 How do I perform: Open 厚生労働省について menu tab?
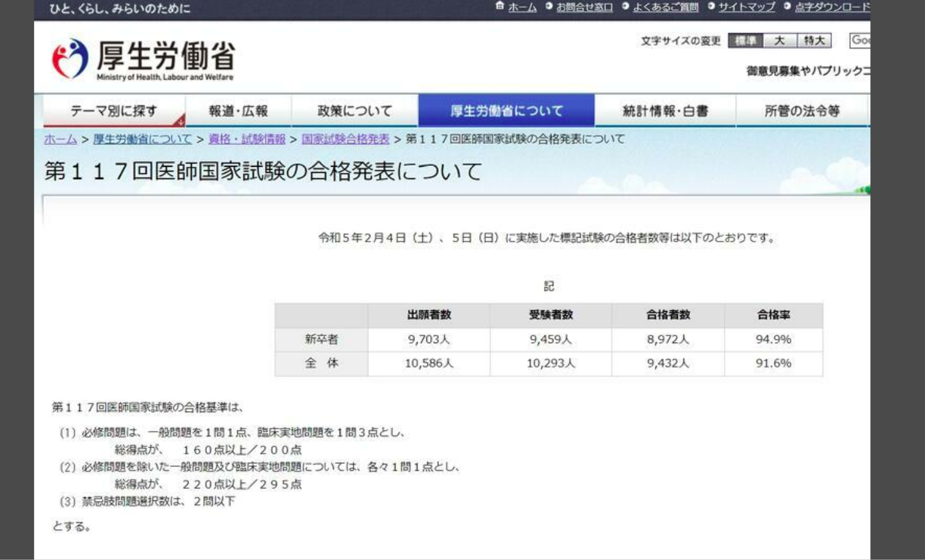point(506,111)
